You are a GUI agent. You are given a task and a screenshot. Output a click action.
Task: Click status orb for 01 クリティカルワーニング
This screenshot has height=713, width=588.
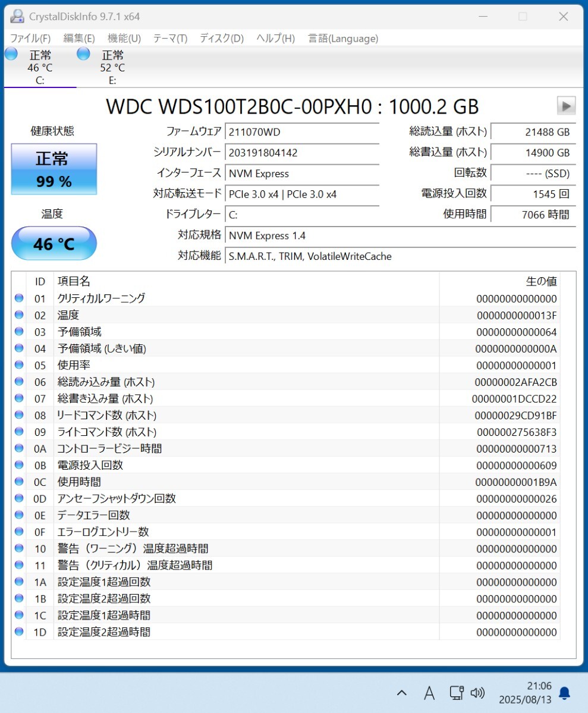tap(19, 298)
